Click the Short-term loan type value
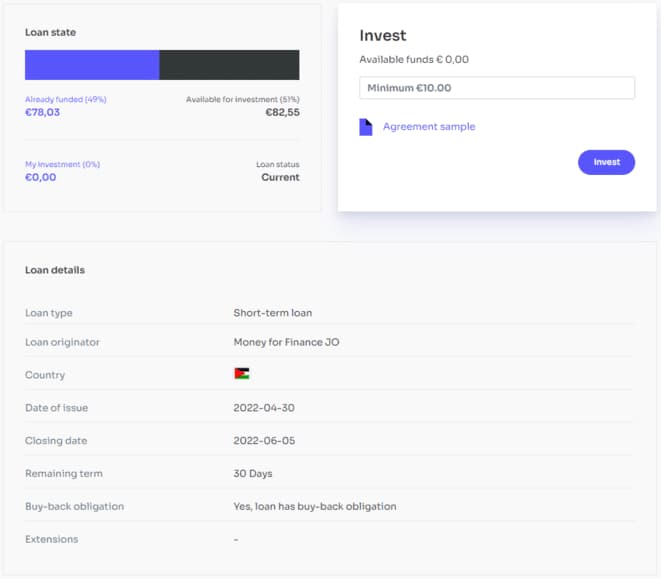Image resolution: width=661 pixels, height=579 pixels. pos(273,313)
